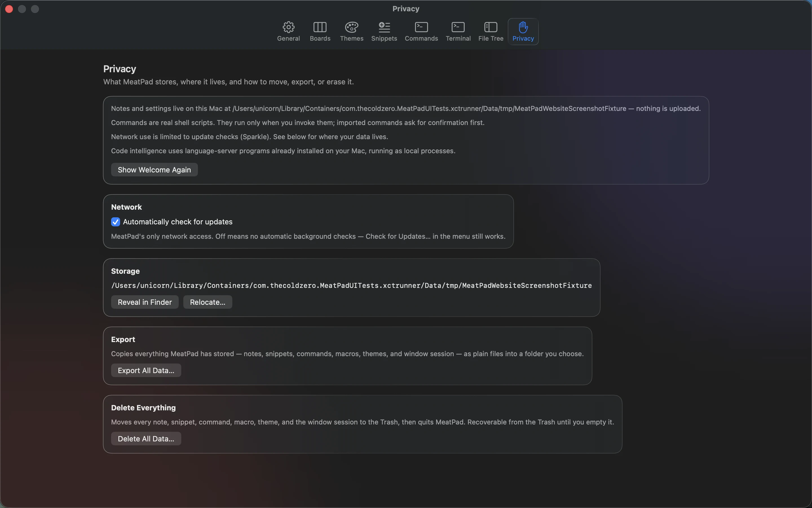Click the Storage section heading

(125, 271)
